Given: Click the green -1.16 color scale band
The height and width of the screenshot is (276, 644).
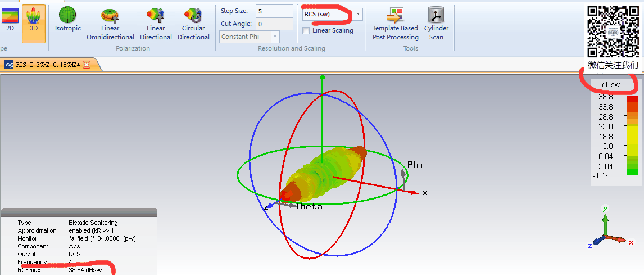Looking at the screenshot, I should [x=632, y=171].
